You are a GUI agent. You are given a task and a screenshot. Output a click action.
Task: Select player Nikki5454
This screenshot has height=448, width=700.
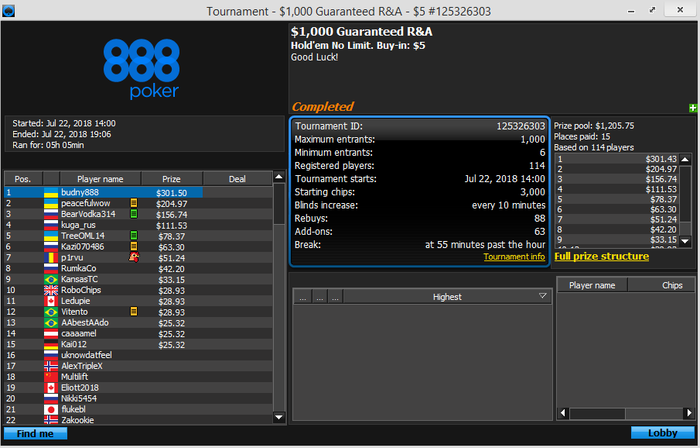(x=138, y=398)
